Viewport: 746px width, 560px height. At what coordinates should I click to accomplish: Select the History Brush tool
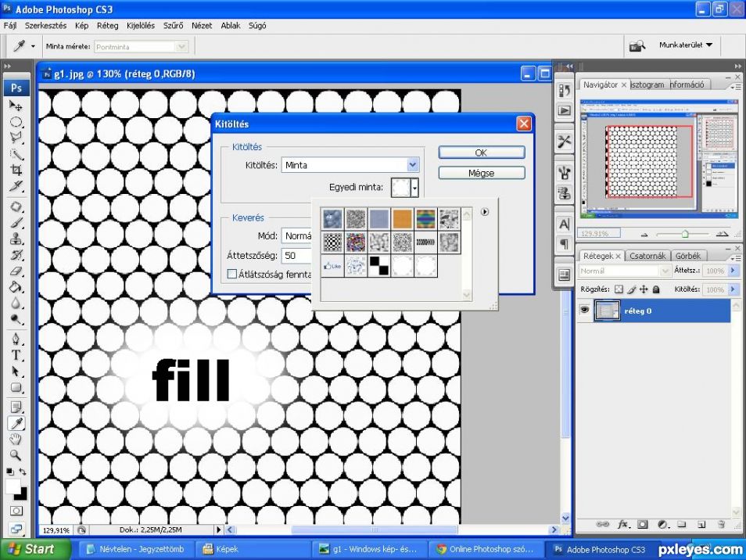[x=16, y=255]
